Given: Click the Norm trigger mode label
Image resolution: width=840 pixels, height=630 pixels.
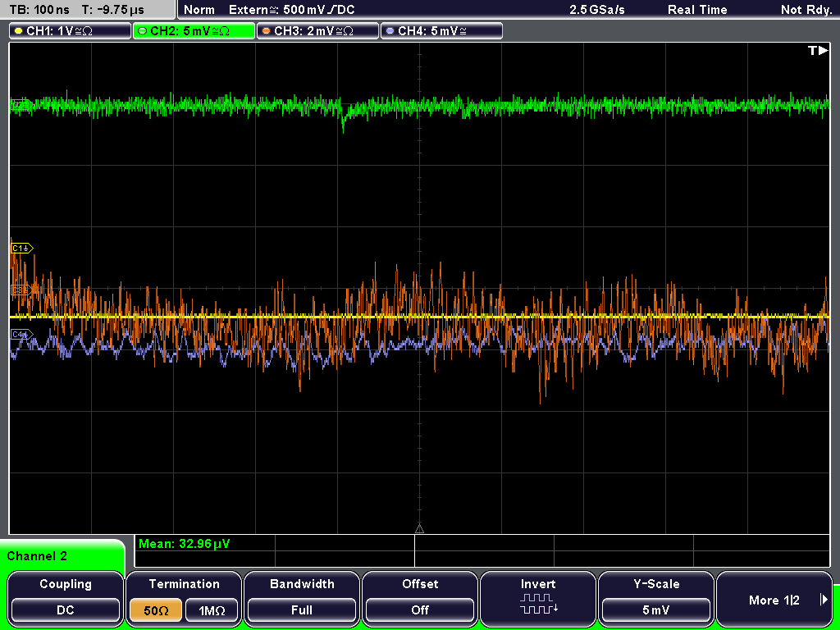Looking at the screenshot, I should 199,10.
